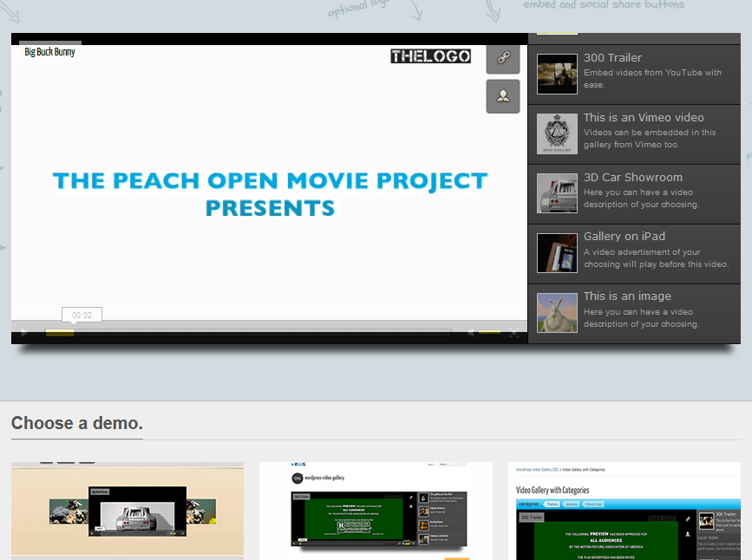Click the 00:02 time tooltip
The image size is (752, 560).
82,315
